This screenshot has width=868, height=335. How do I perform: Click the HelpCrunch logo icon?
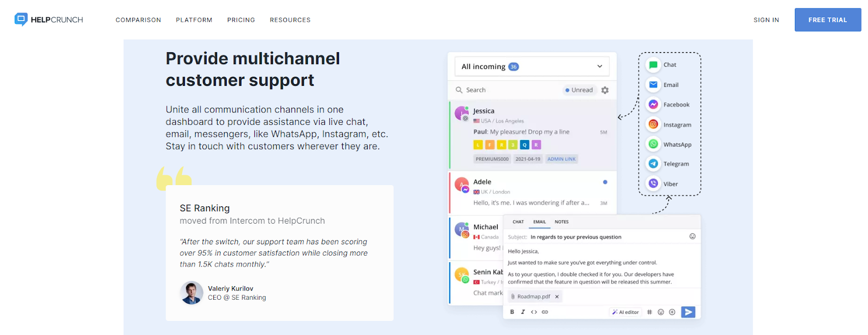pyautogui.click(x=21, y=20)
